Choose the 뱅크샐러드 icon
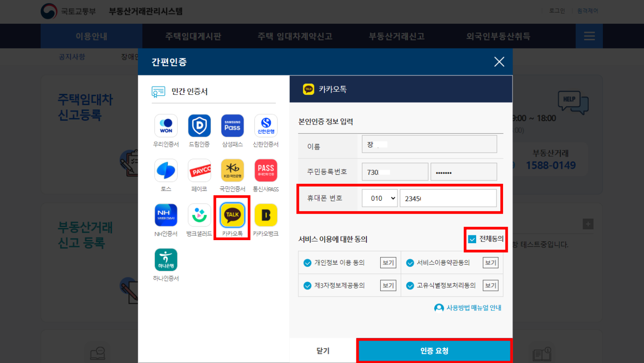The height and width of the screenshot is (363, 644). tap(199, 215)
